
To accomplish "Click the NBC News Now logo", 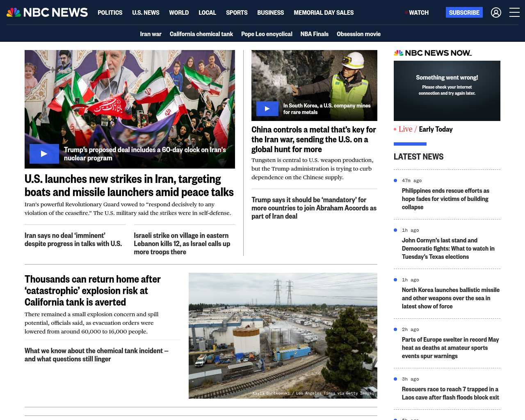I will 433,53.
